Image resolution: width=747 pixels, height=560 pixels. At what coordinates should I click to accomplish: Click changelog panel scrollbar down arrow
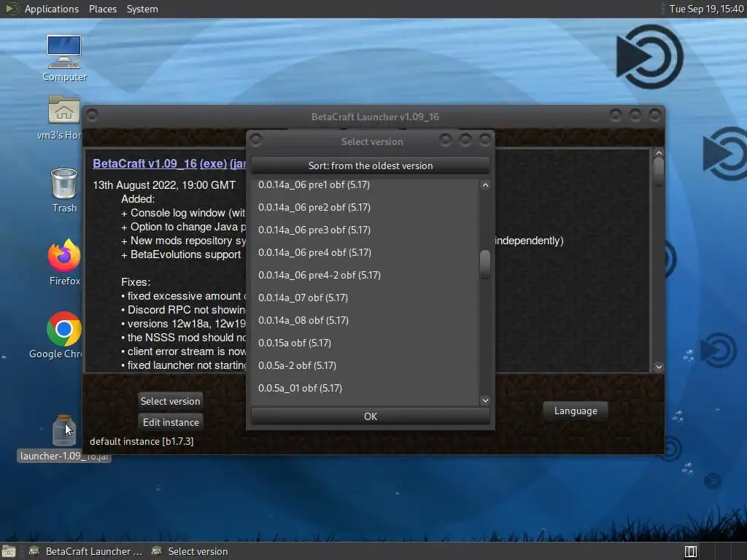(x=659, y=367)
